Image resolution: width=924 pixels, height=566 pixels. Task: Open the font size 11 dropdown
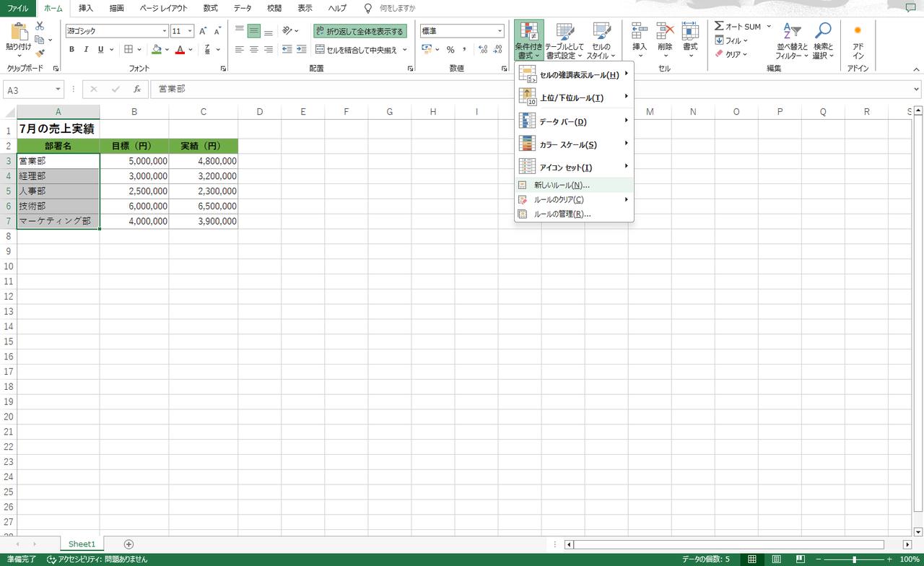click(x=191, y=31)
